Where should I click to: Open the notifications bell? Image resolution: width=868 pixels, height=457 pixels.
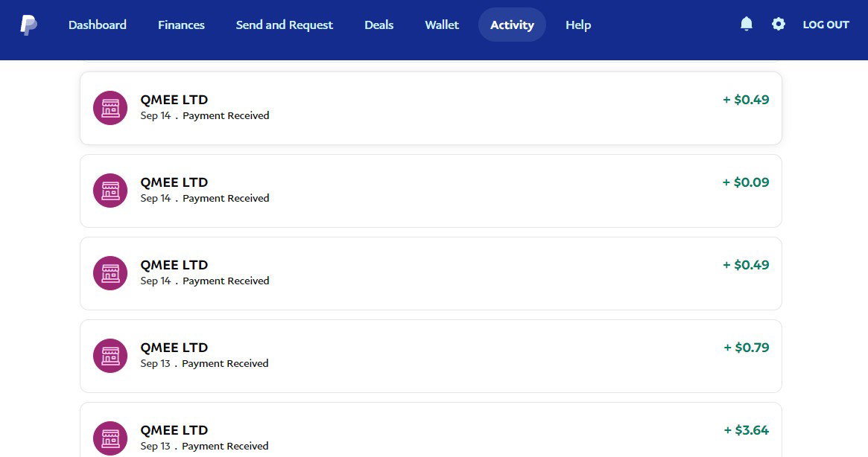[747, 24]
